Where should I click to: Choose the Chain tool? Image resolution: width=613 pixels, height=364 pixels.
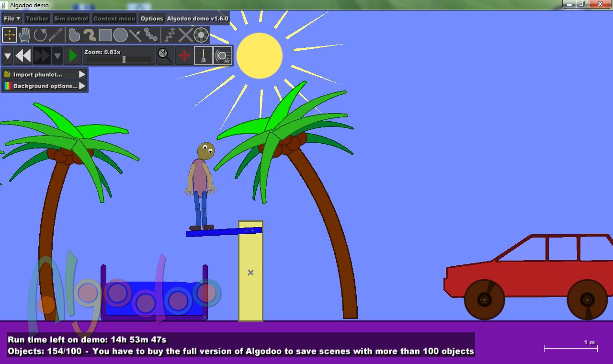(x=151, y=35)
